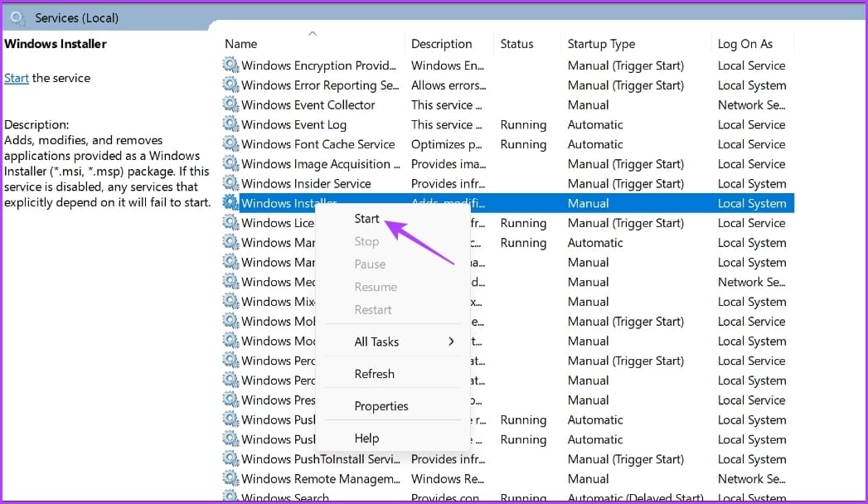Click 'Allows errors...' description cell
The width and height of the screenshot is (868, 504).
[449, 85]
